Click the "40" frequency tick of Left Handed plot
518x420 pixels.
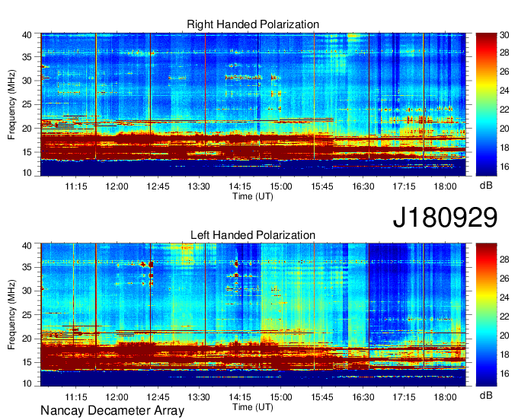(x=27, y=246)
